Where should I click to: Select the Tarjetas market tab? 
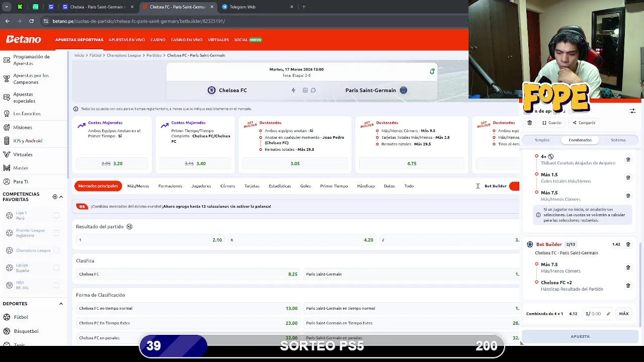click(252, 186)
